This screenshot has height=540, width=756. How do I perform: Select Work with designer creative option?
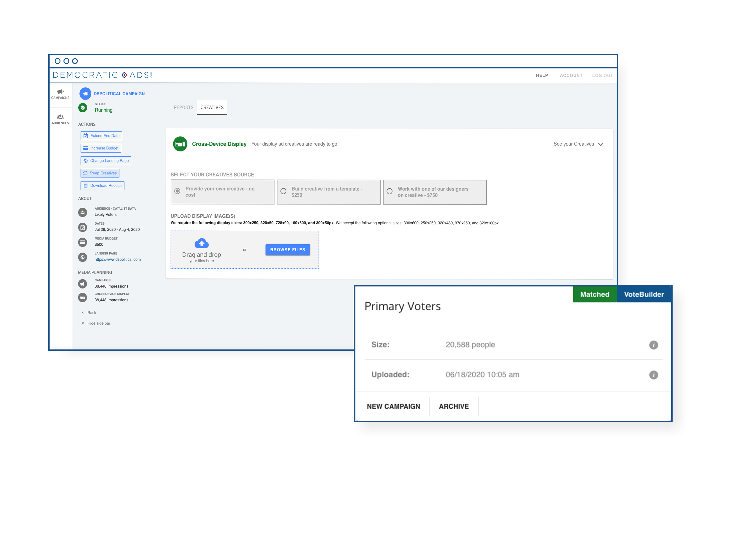[x=389, y=191]
